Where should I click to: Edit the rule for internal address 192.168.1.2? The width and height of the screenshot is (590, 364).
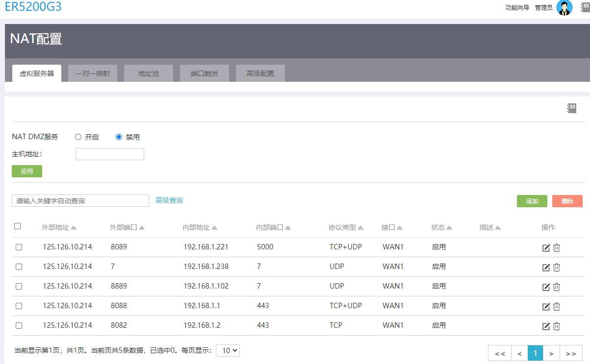tap(546, 326)
